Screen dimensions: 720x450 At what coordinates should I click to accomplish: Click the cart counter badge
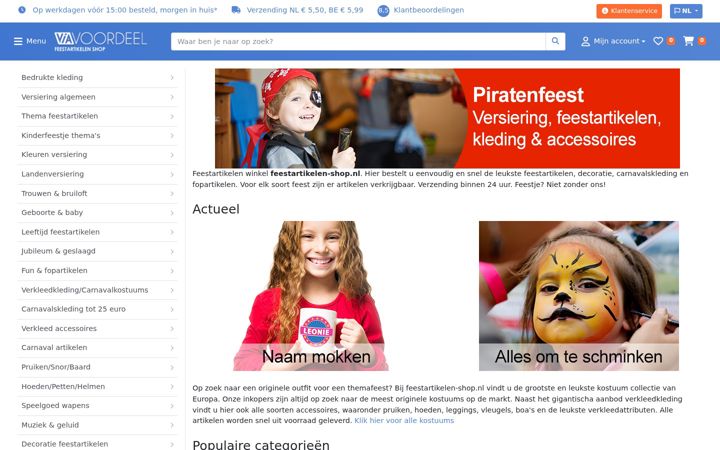click(702, 40)
